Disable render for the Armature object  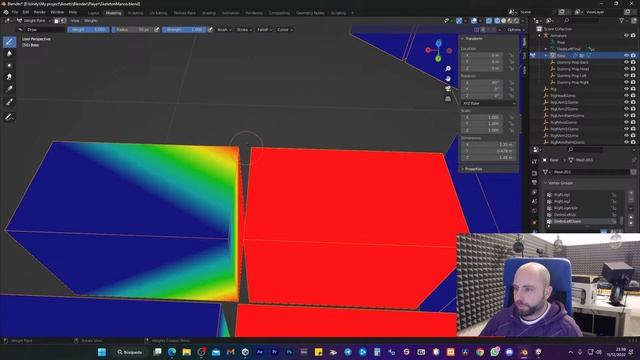[633, 36]
